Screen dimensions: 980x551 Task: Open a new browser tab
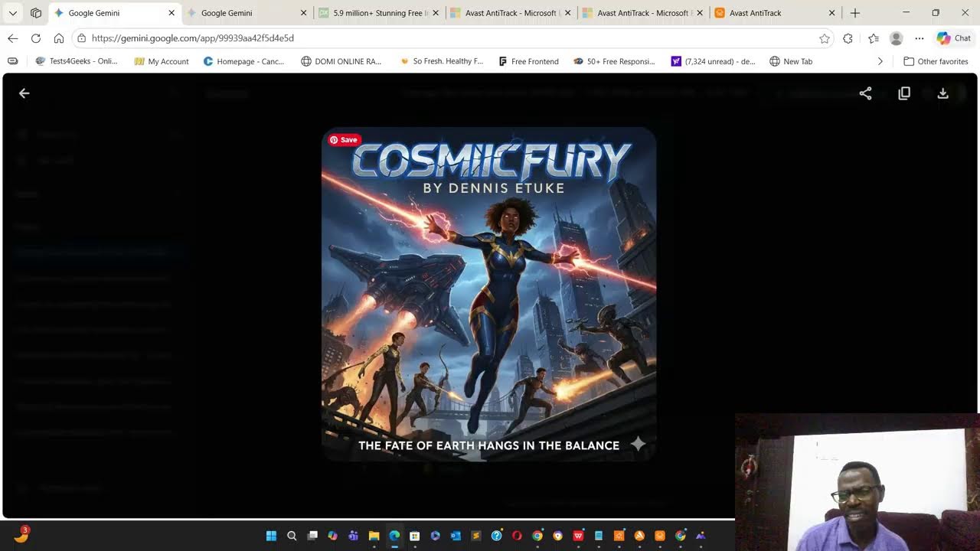pyautogui.click(x=855, y=13)
